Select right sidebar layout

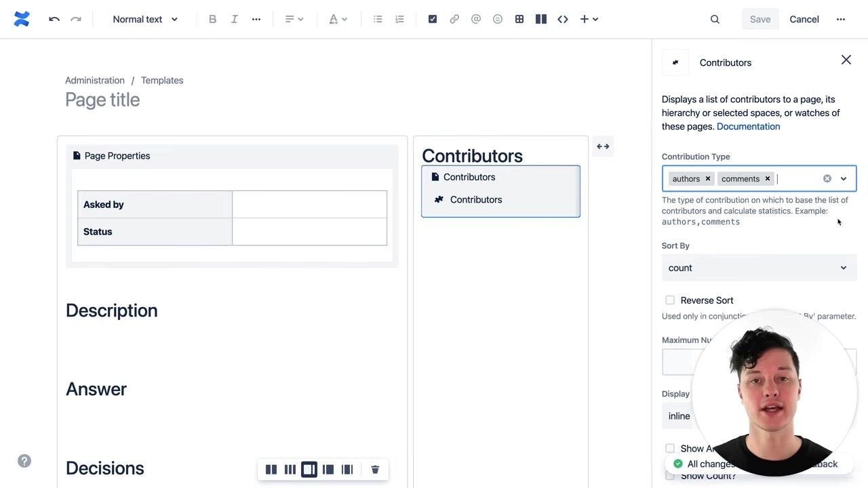(309, 469)
